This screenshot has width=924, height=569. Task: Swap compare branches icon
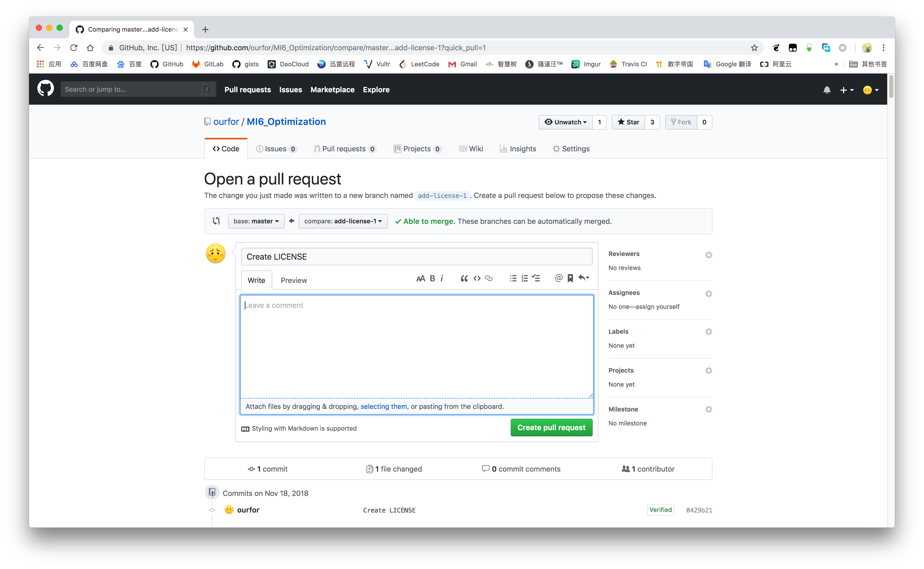pos(216,221)
